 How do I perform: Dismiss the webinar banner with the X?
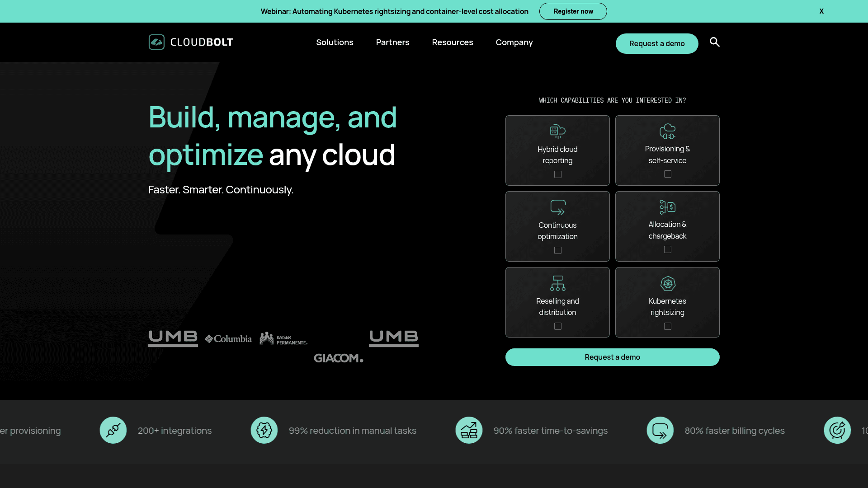click(821, 11)
